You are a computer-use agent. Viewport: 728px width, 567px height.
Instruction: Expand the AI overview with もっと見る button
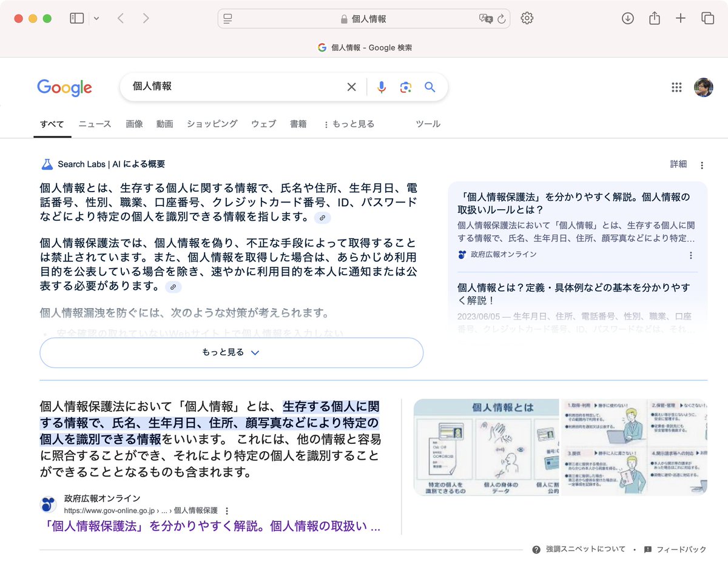pos(231,352)
